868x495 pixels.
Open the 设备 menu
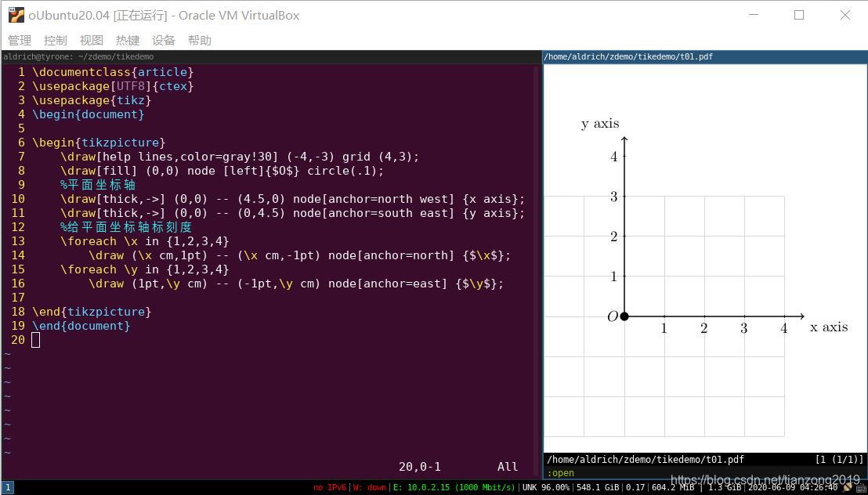click(x=163, y=41)
